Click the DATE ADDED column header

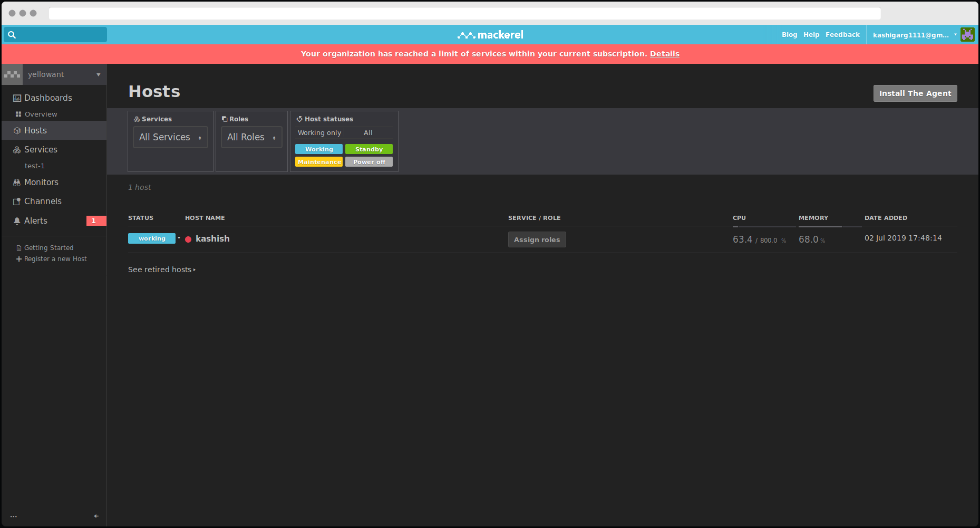(x=886, y=218)
